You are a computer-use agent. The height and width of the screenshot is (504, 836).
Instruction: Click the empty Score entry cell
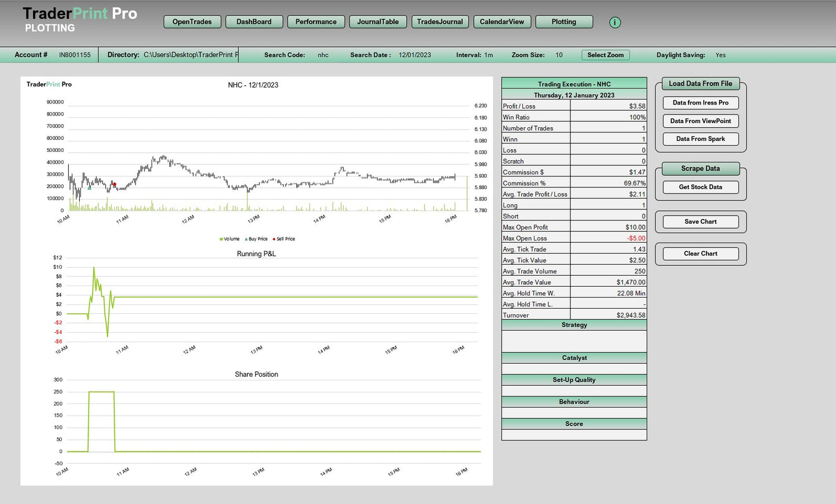[x=574, y=435]
